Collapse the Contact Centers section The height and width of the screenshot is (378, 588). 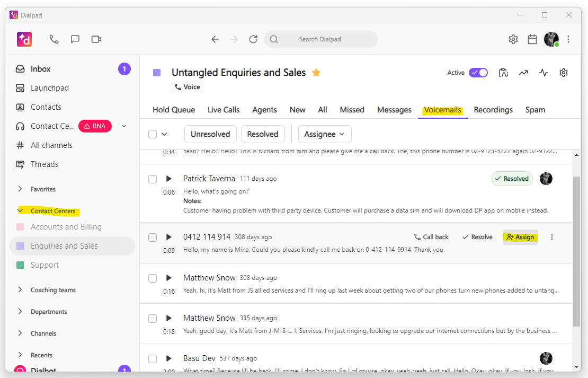[20, 210]
